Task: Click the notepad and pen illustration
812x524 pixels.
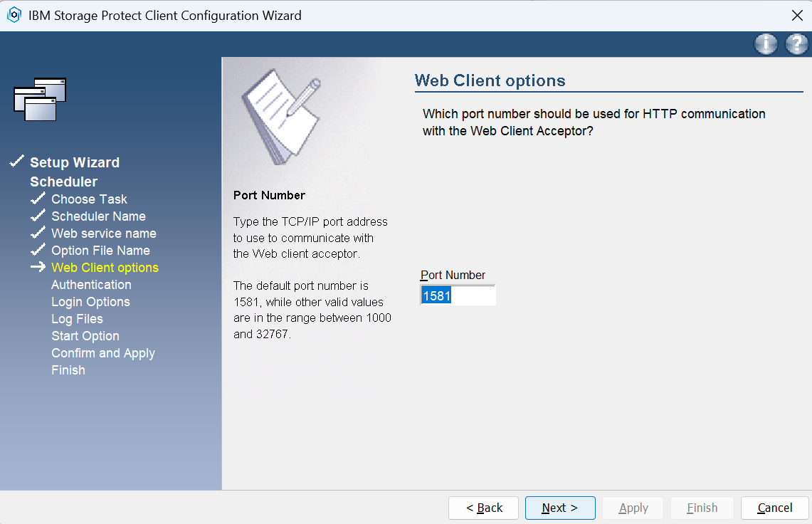Action: click(x=280, y=117)
